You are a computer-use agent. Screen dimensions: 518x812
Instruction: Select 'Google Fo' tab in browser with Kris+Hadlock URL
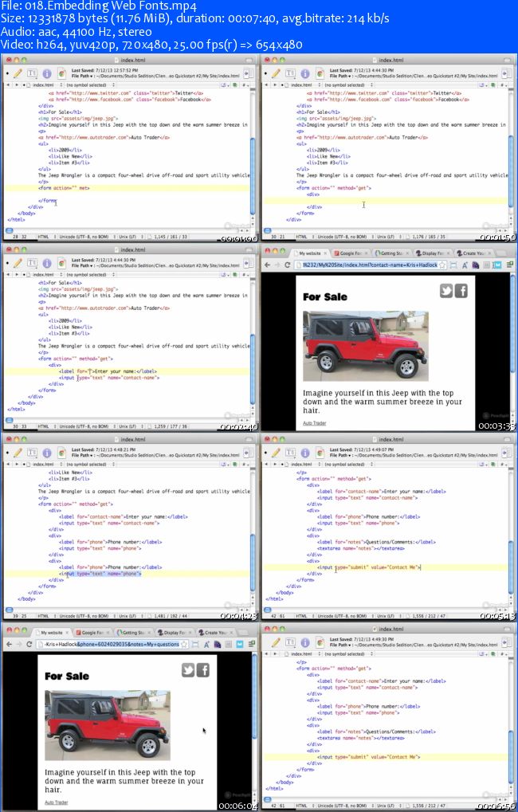click(x=351, y=253)
